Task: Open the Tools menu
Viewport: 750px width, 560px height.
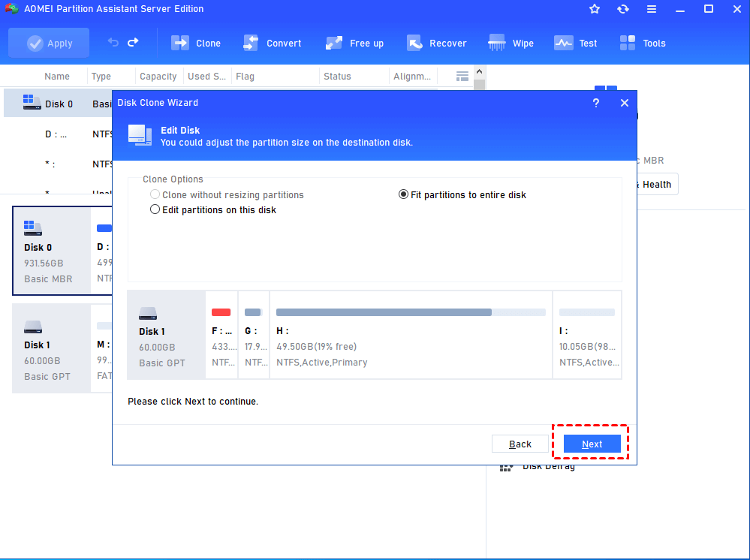Action: tap(643, 43)
